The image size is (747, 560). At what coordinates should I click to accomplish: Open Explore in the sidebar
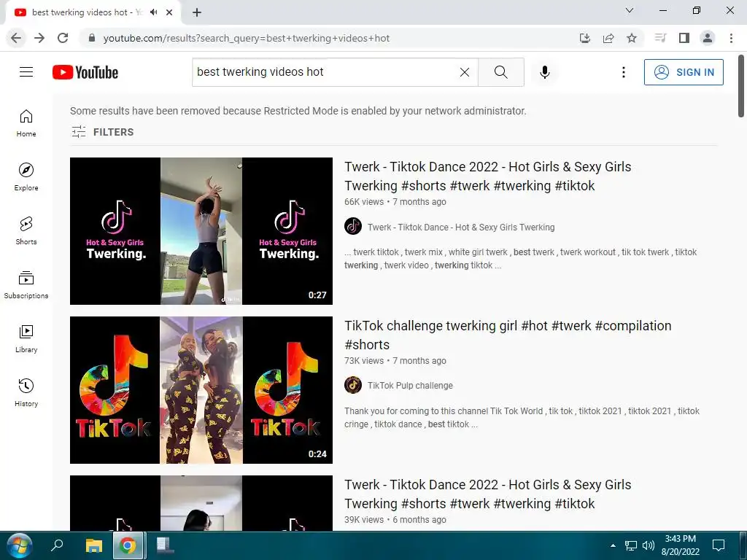point(26,177)
